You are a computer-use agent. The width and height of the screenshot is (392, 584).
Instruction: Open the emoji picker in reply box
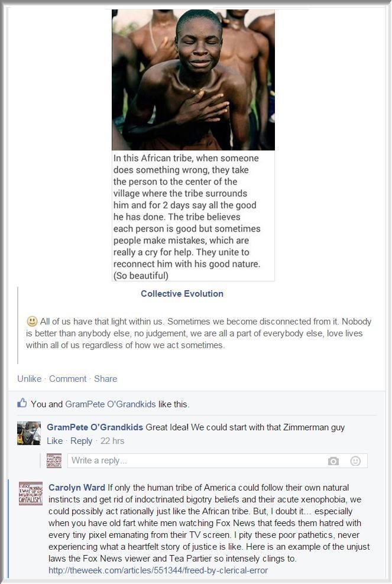click(355, 461)
